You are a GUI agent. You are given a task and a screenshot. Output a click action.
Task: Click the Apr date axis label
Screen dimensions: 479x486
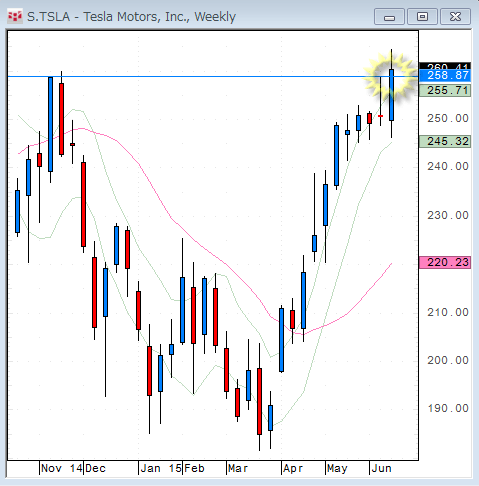click(293, 468)
